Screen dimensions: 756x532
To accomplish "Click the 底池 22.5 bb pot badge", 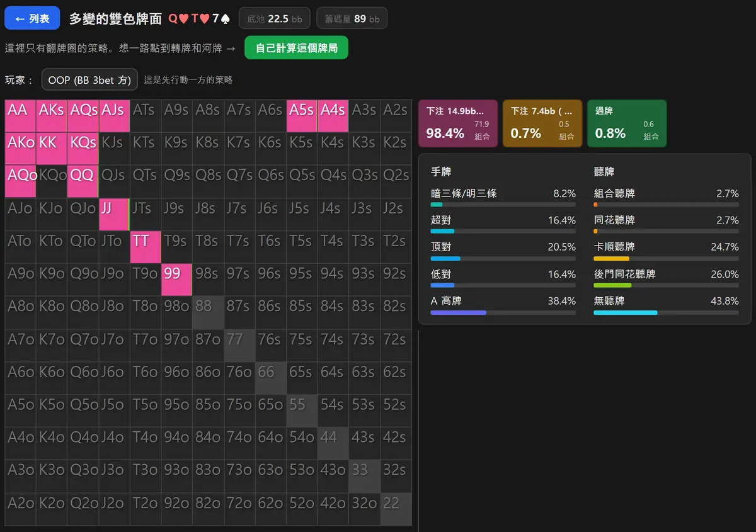I will point(275,18).
